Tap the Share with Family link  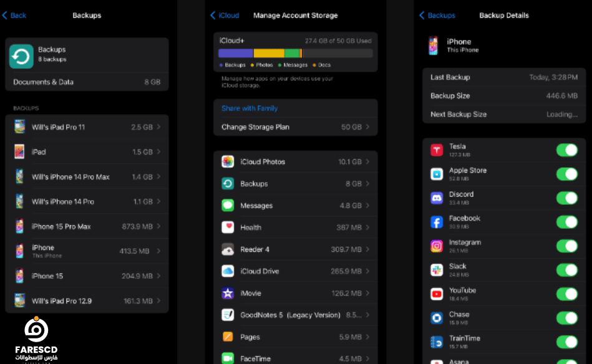pos(250,108)
